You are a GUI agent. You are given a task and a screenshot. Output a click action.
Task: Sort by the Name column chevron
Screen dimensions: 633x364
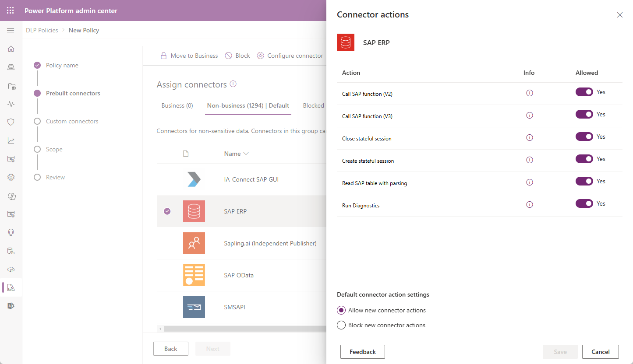246,154
